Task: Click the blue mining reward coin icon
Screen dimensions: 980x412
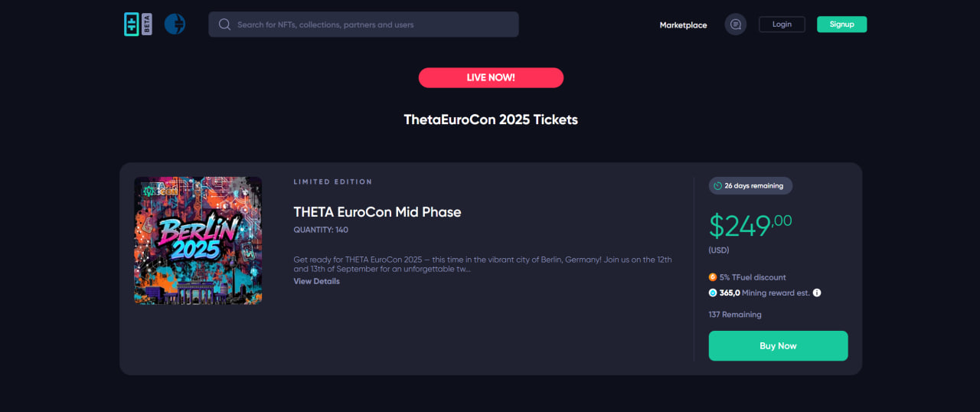Action: 713,293
